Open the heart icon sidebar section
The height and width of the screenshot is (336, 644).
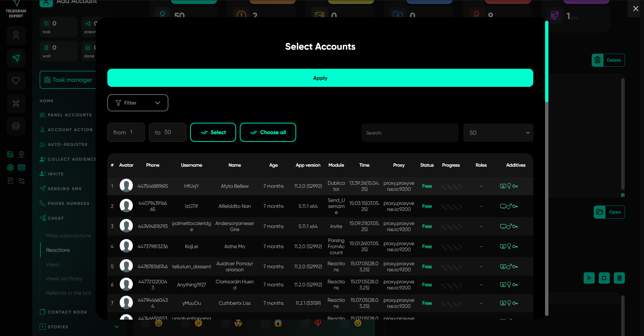click(16, 81)
